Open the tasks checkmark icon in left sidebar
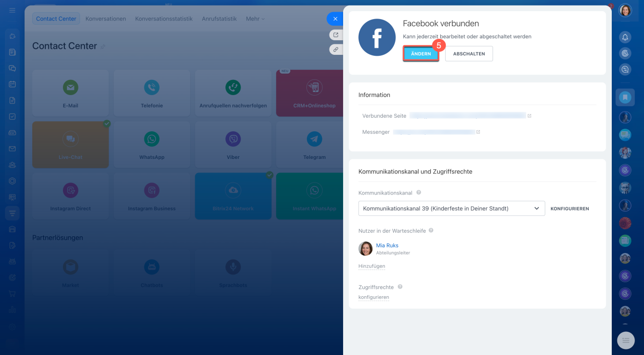 pos(13,116)
